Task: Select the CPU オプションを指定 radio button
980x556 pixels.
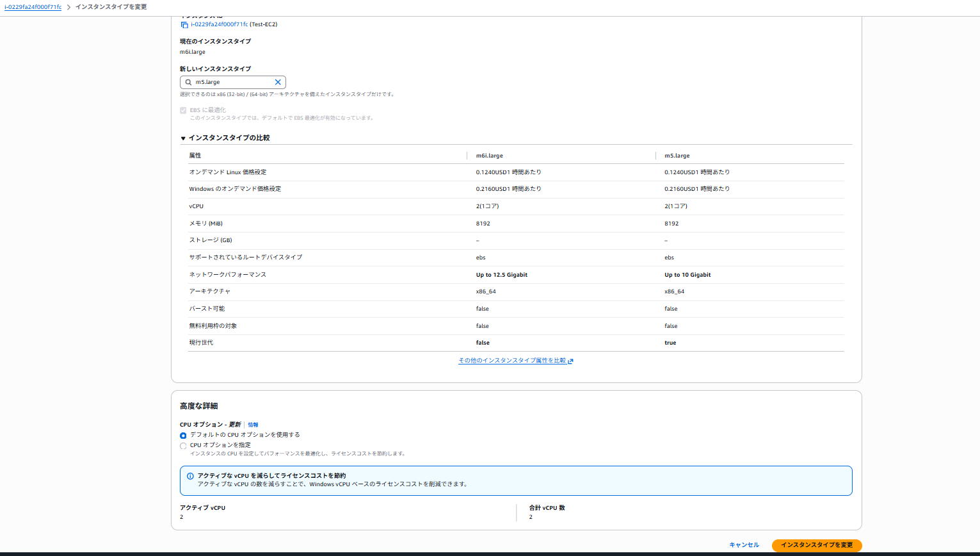Action: point(184,446)
